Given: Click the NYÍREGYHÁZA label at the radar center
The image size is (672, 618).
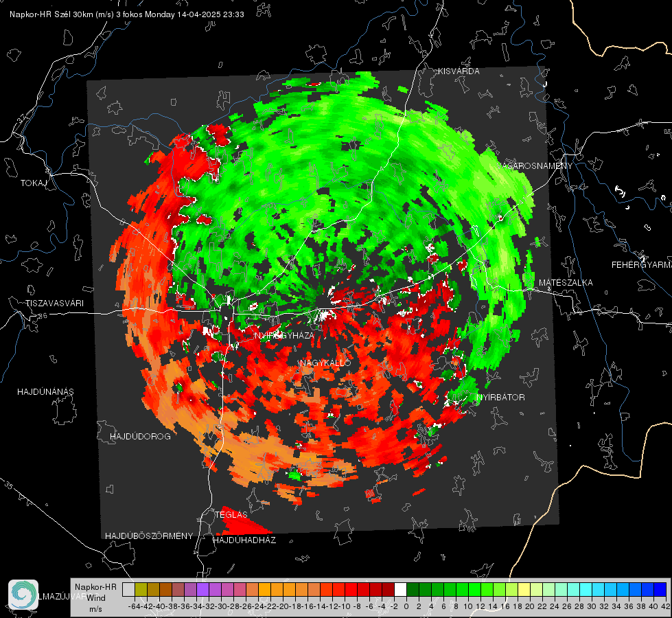Looking at the screenshot, I should tap(284, 335).
